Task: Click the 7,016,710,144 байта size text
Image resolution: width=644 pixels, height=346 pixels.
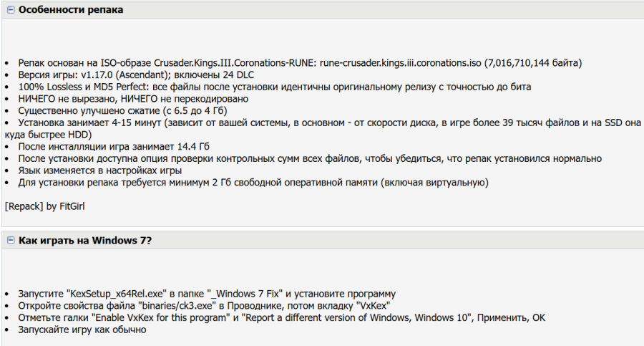Action: 532,63
